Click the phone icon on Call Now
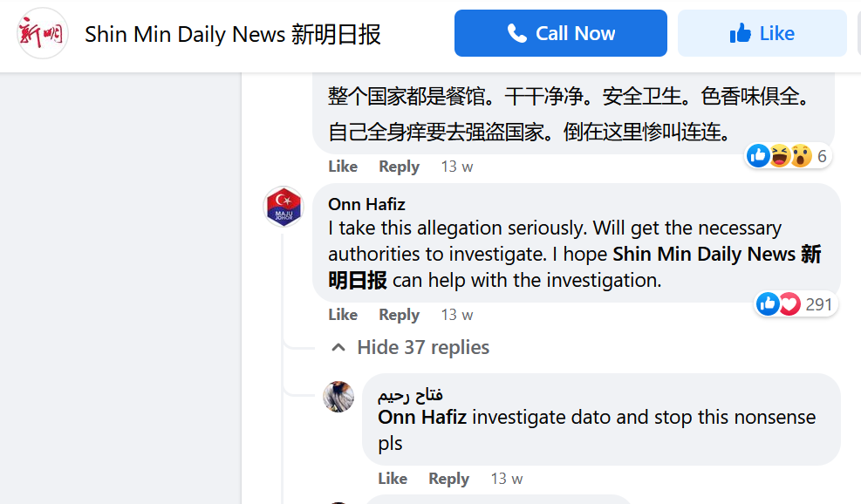 click(x=517, y=34)
